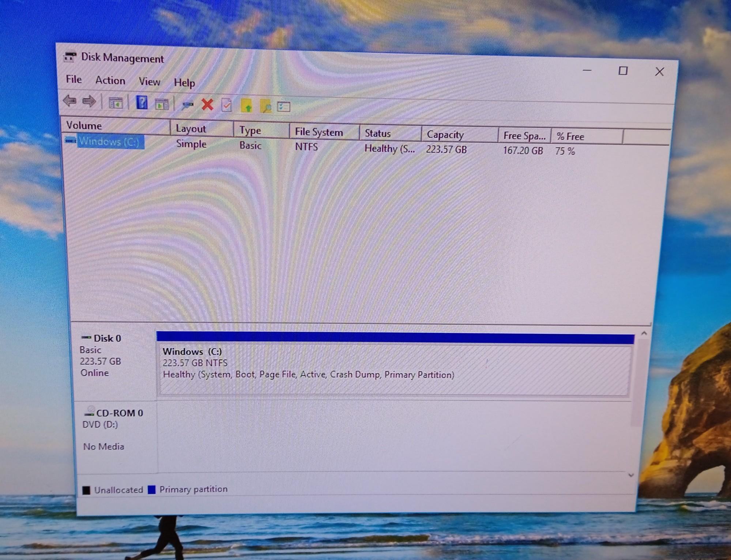Click the yellow folder green arrow icon

click(247, 106)
